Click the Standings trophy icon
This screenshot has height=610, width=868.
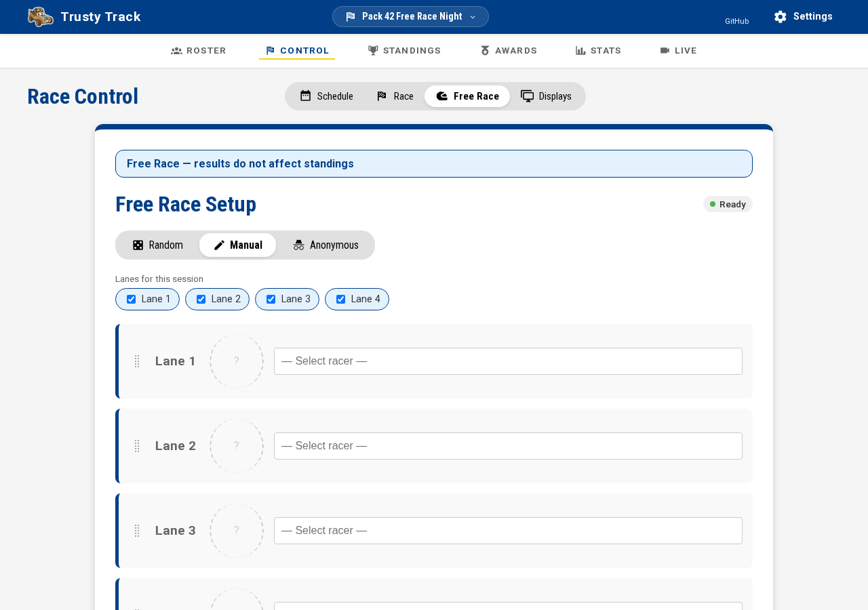[373, 51]
